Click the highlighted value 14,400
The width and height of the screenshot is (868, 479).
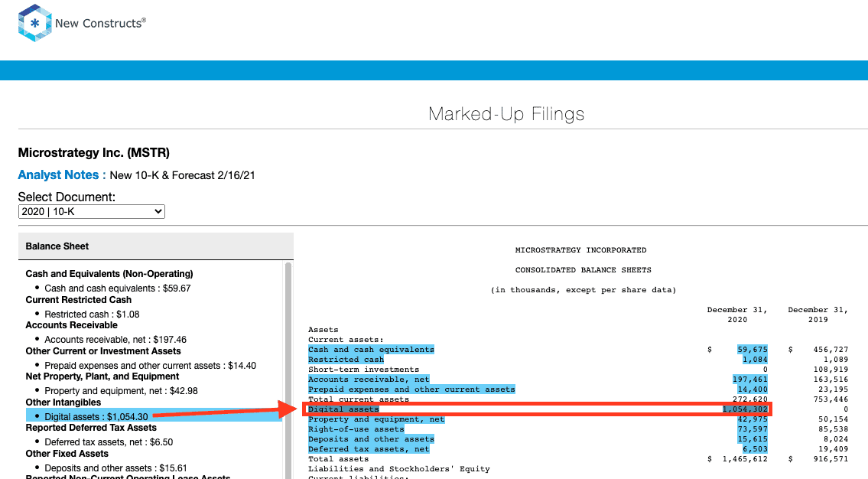753,389
